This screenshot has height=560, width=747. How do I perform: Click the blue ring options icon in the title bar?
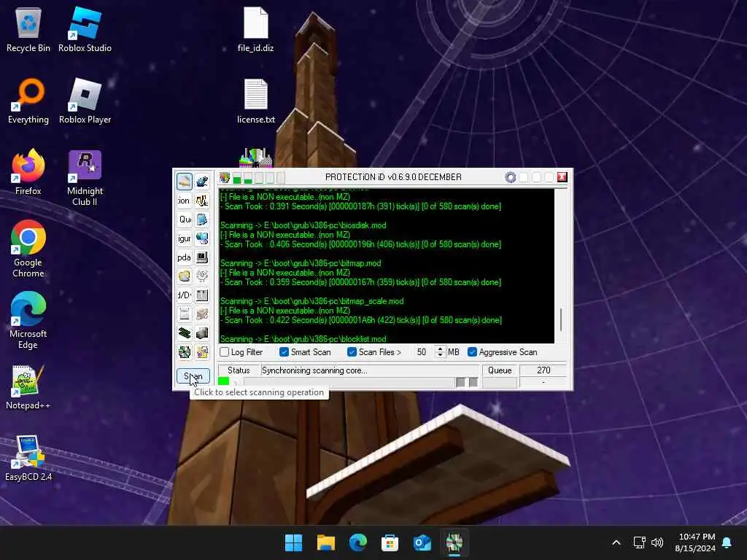pos(510,178)
